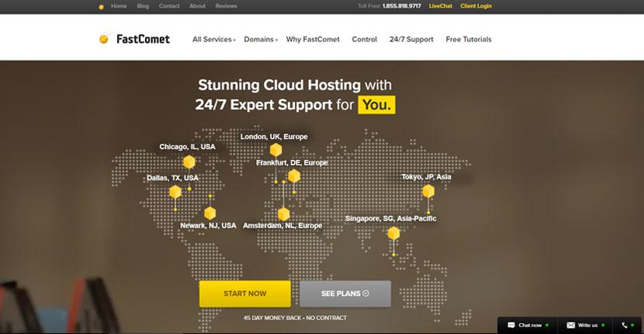Select the Chicago, IL, USA datacenter hexagon
This screenshot has height=334, width=644.
tap(189, 162)
